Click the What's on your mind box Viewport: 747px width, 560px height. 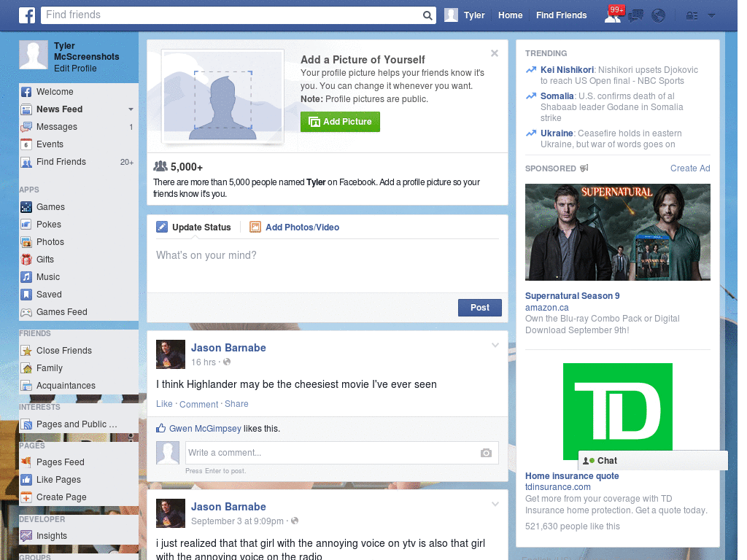tap(328, 267)
